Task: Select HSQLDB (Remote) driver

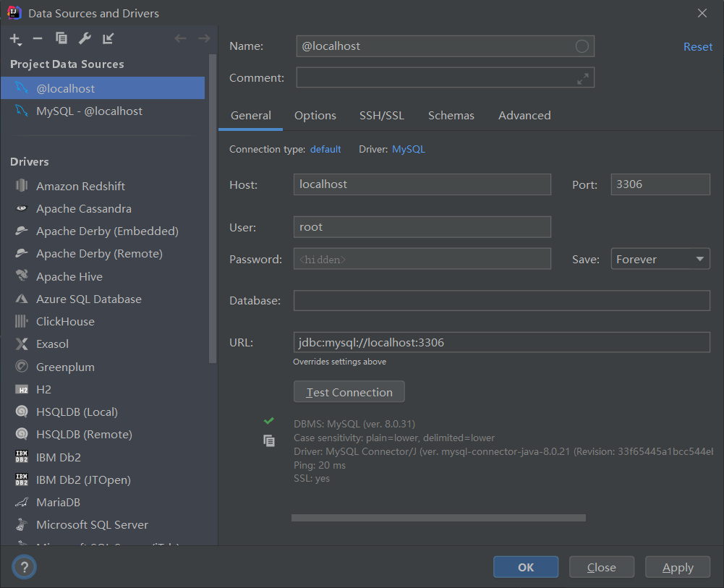Action: click(x=103, y=434)
